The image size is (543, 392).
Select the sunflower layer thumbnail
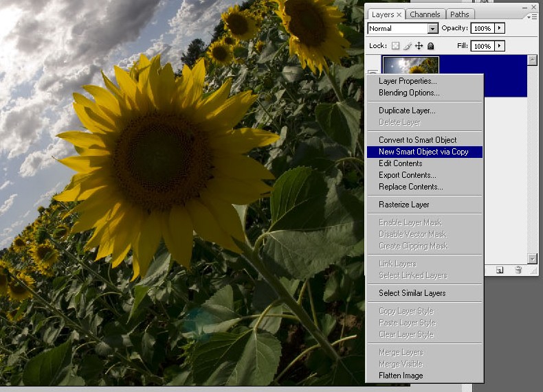click(410, 65)
